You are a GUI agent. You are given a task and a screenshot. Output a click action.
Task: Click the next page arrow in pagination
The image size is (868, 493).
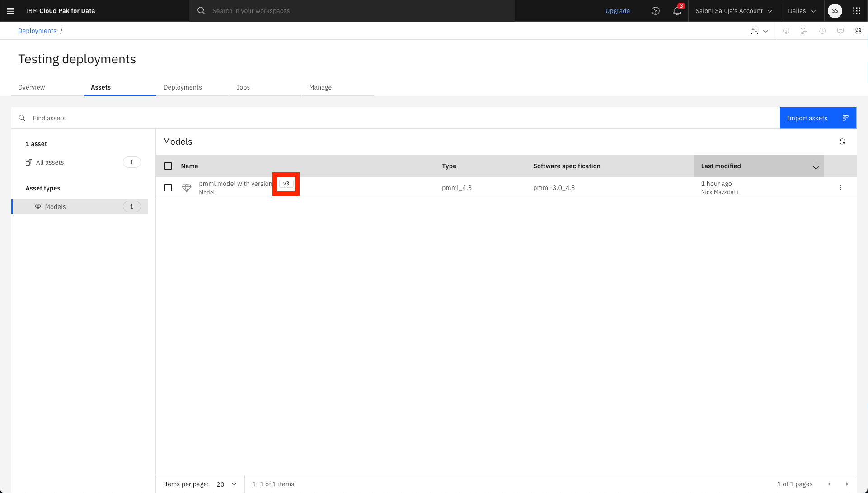point(847,484)
